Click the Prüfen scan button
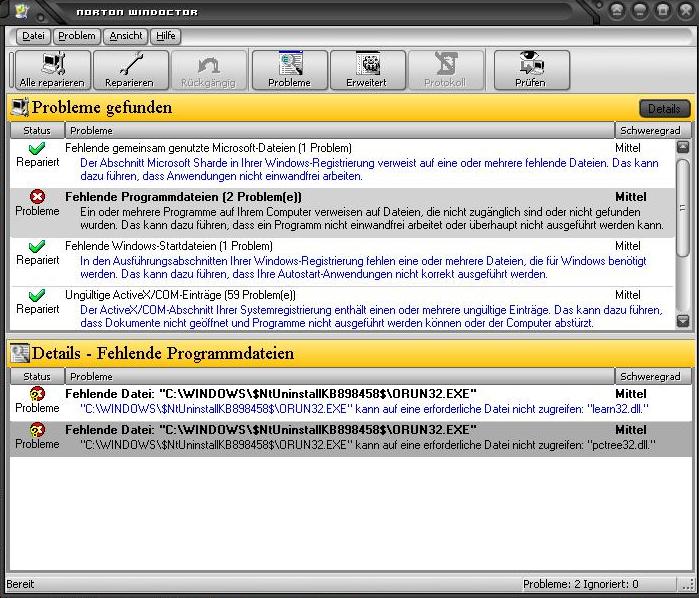This screenshot has height=598, width=699. pyautogui.click(x=531, y=70)
